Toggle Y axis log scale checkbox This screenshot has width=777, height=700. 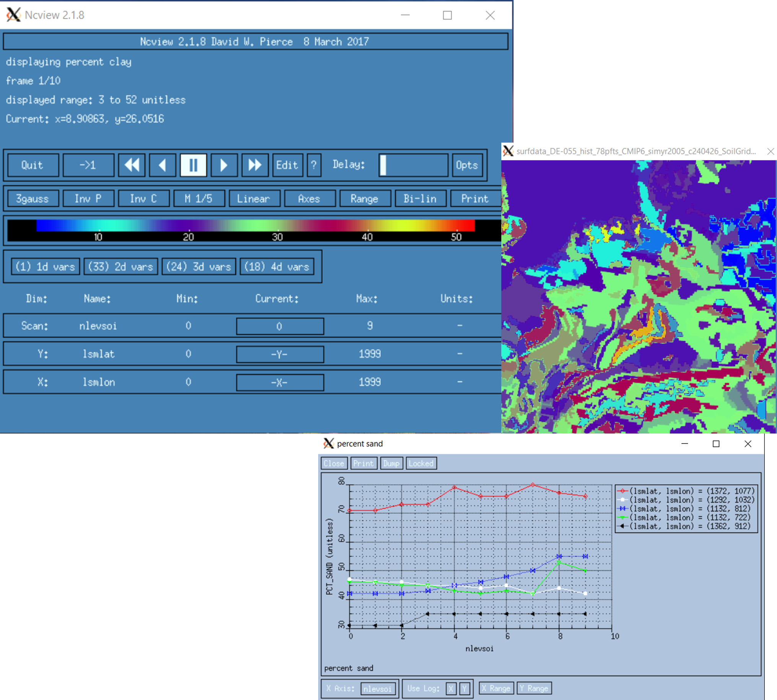[x=465, y=689]
